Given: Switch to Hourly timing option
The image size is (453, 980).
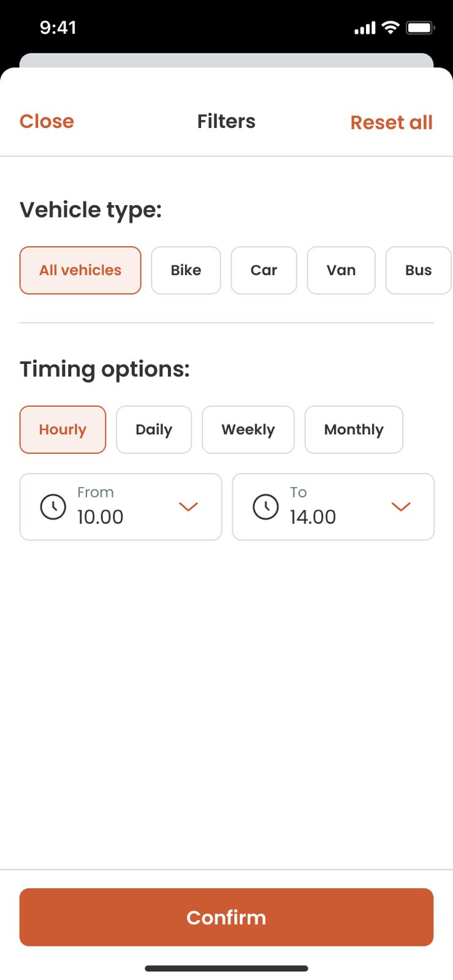Looking at the screenshot, I should point(63,429).
